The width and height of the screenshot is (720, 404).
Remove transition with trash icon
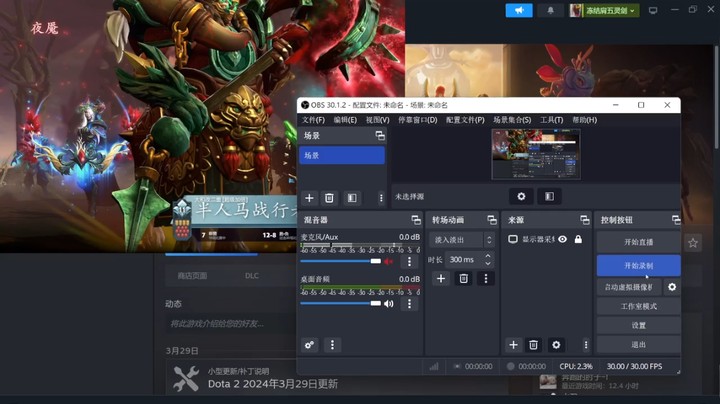click(x=463, y=278)
